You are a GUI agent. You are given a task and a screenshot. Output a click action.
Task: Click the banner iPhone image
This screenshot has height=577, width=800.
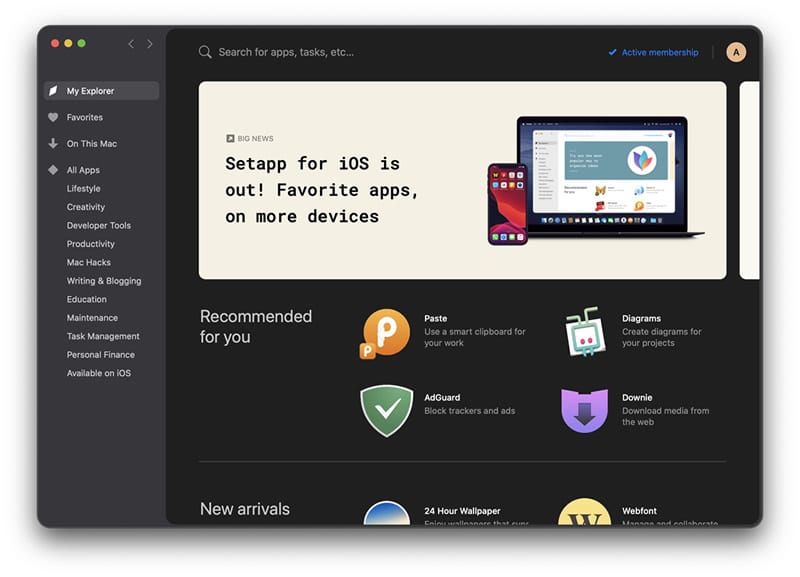(x=507, y=204)
